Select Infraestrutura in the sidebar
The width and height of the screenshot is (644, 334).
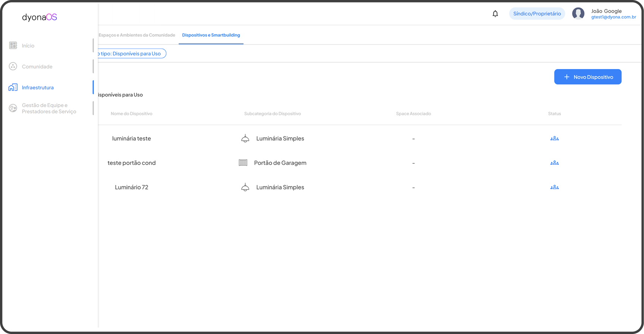(x=38, y=87)
